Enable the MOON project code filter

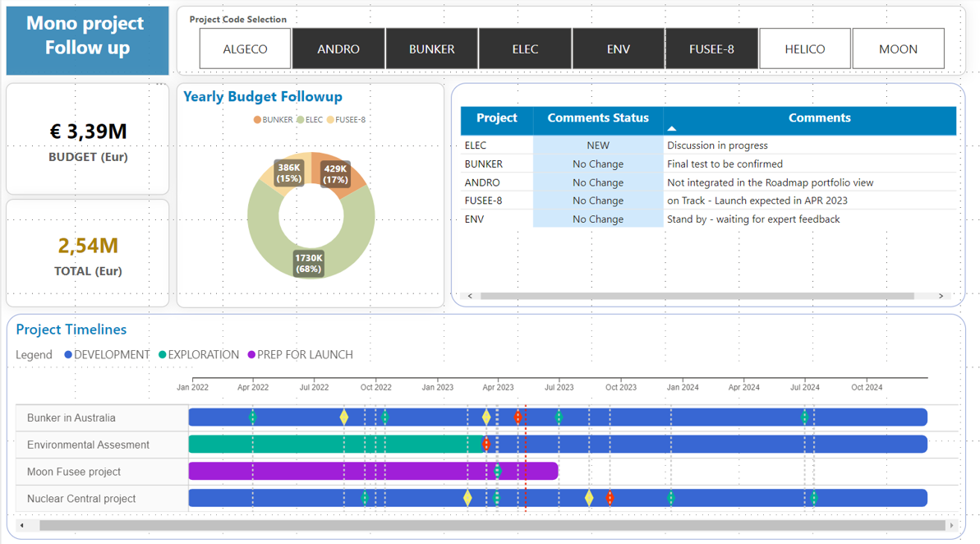(x=898, y=48)
